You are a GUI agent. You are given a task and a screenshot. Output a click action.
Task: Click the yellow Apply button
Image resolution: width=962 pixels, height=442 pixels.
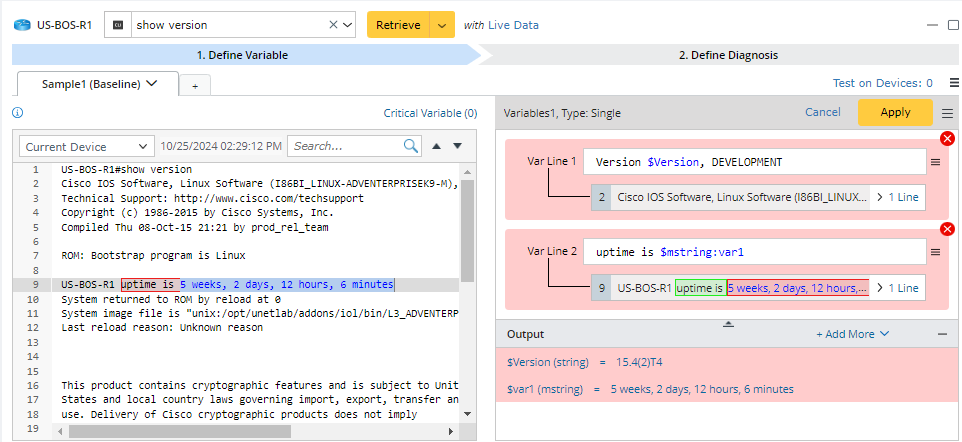coord(894,112)
